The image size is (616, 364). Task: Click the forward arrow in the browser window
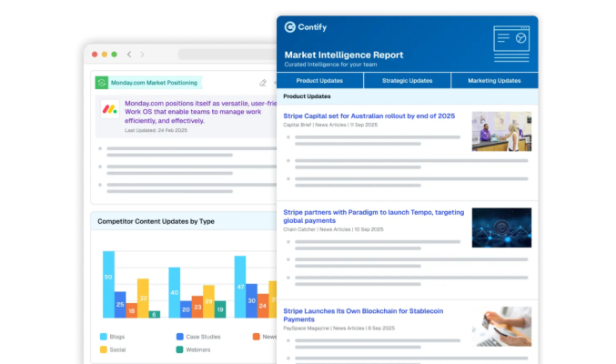142,55
